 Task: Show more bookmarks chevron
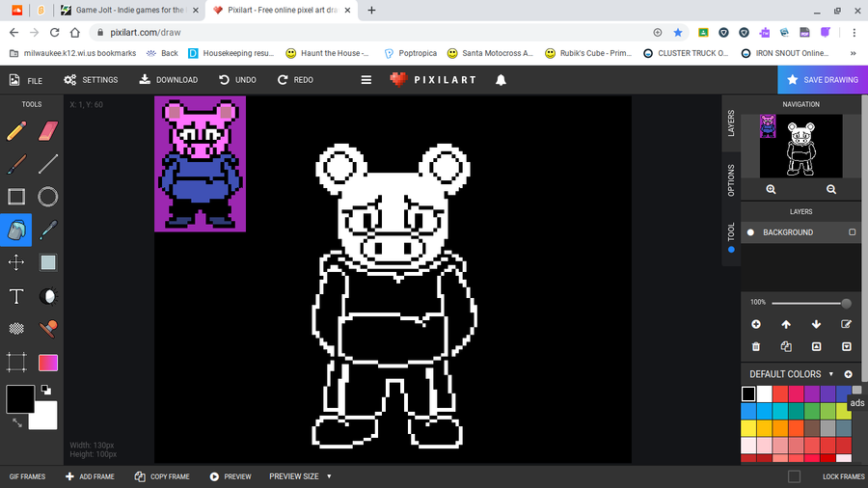pos(854,53)
